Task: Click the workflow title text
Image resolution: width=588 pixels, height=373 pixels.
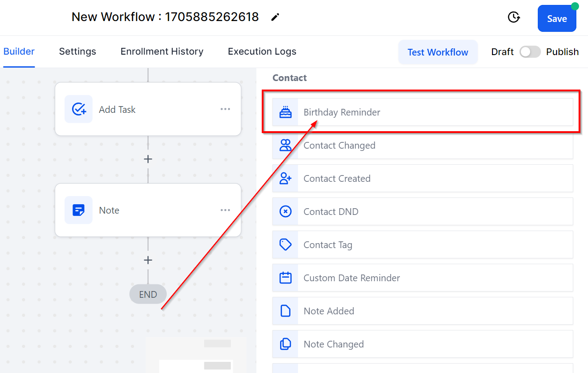Action: click(x=165, y=17)
